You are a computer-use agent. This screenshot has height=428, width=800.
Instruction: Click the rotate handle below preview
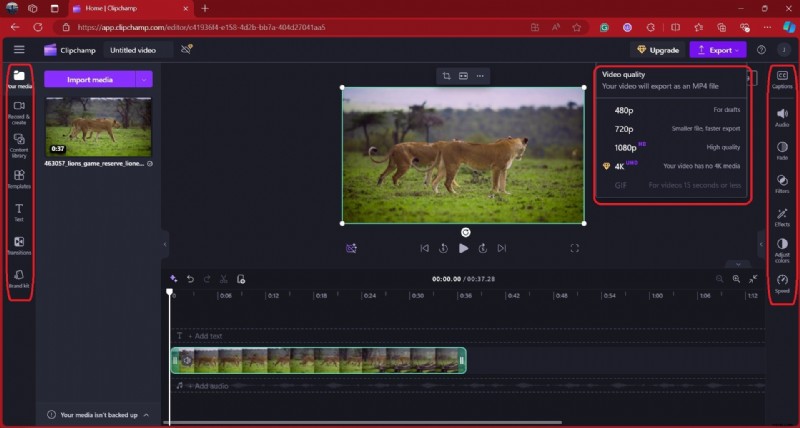point(465,233)
